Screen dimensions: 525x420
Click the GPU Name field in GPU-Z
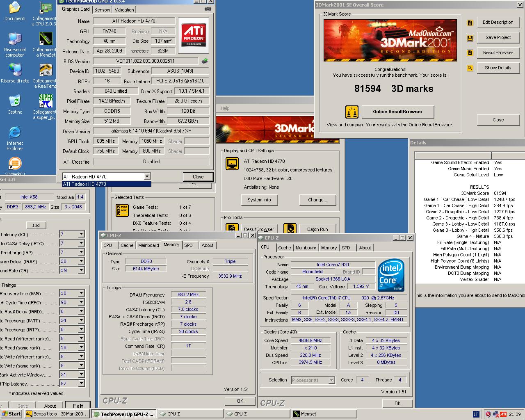tap(134, 21)
